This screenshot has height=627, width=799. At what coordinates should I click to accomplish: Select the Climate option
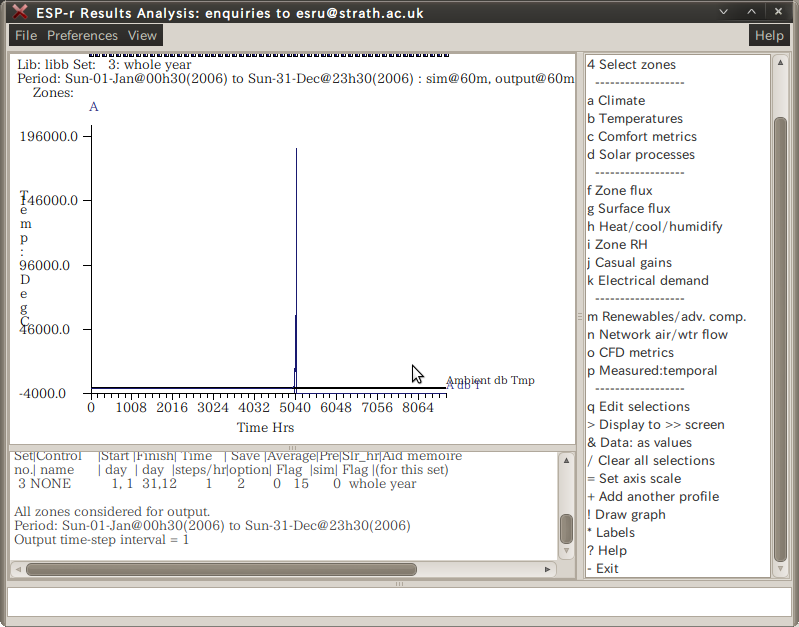click(x=616, y=101)
